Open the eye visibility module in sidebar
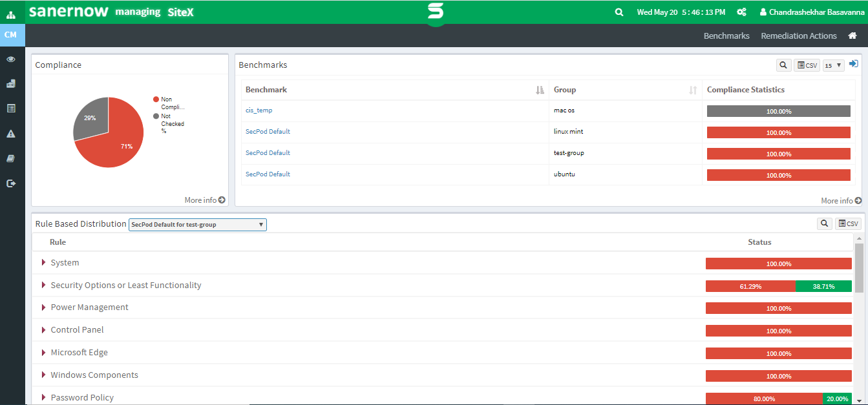The width and height of the screenshot is (868, 405). click(x=11, y=59)
